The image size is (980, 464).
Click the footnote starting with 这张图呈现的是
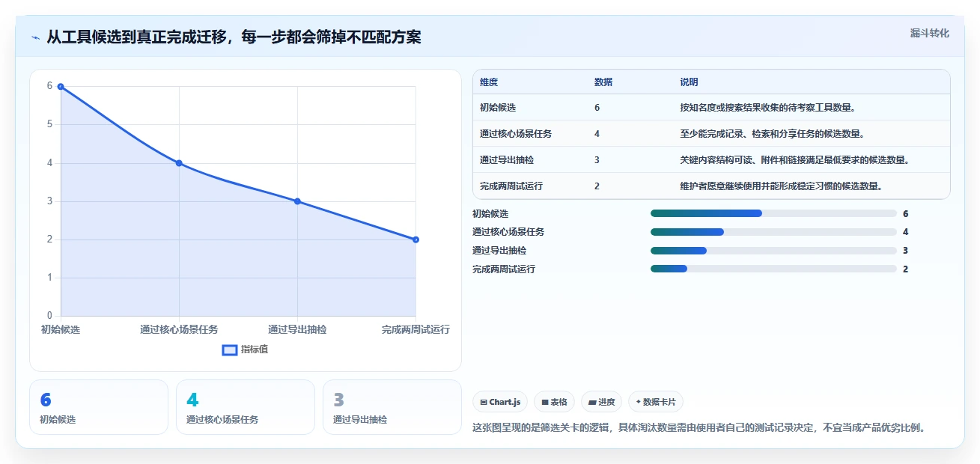coord(699,428)
